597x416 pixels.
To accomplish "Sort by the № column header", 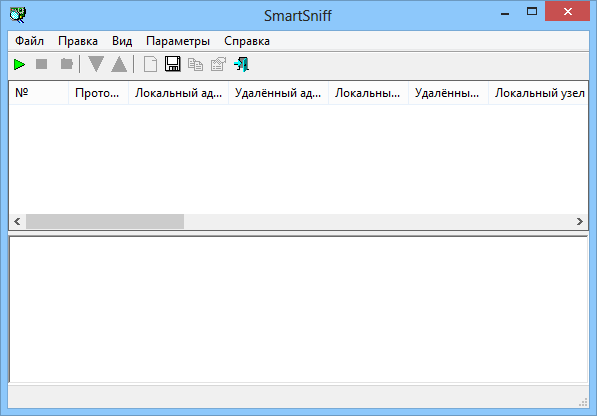I will 38,92.
